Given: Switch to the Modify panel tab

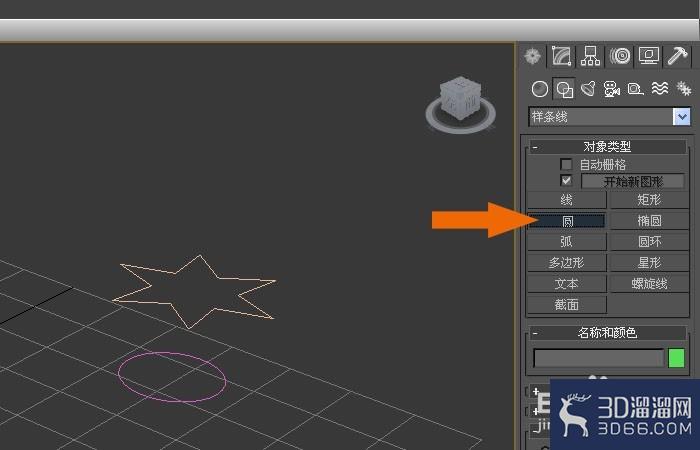Looking at the screenshot, I should [562, 56].
